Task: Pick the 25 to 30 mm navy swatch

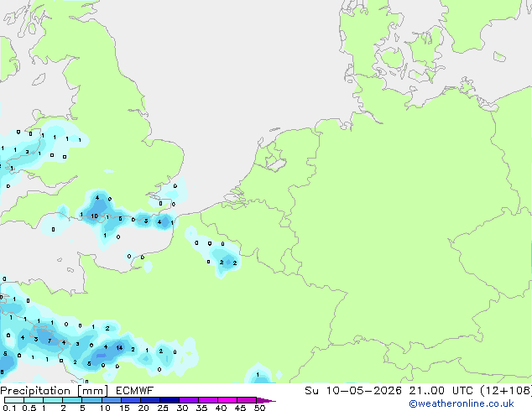Action: point(169,400)
